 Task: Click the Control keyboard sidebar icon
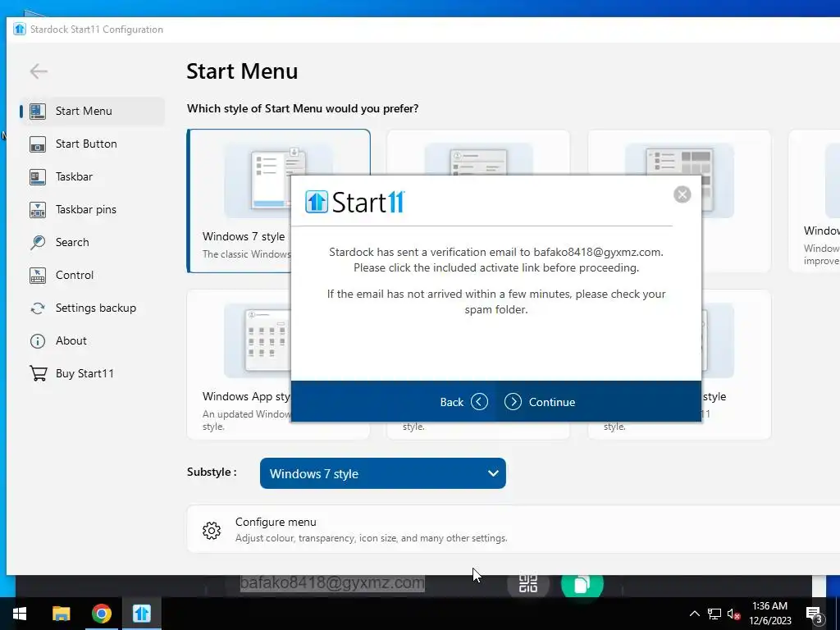[x=38, y=276]
